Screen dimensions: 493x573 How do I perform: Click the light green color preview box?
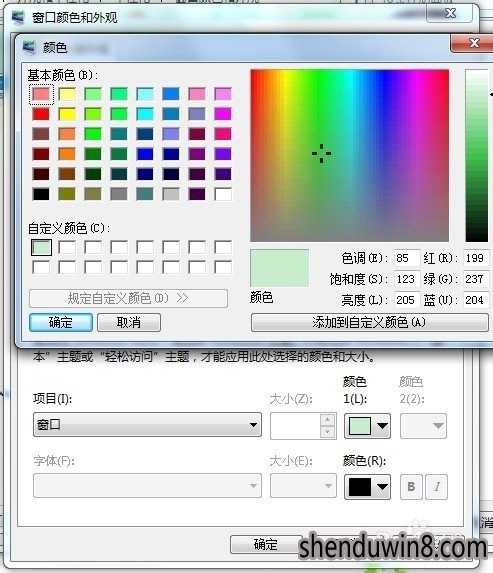[x=280, y=268]
